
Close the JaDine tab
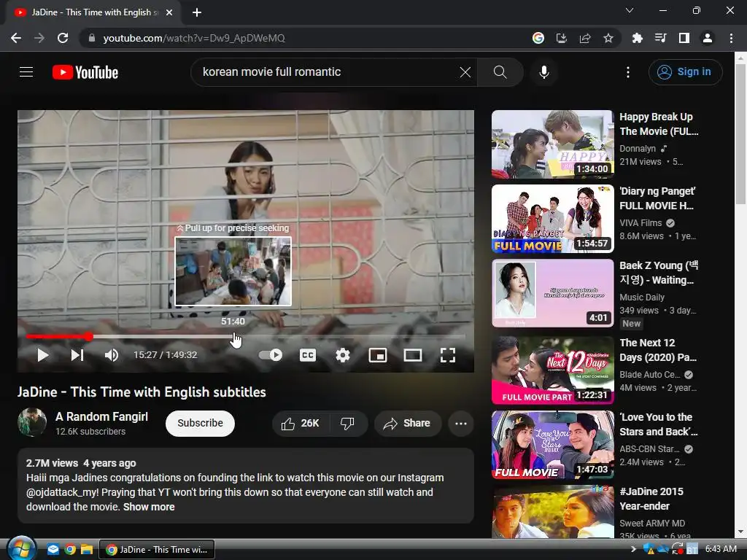click(169, 12)
